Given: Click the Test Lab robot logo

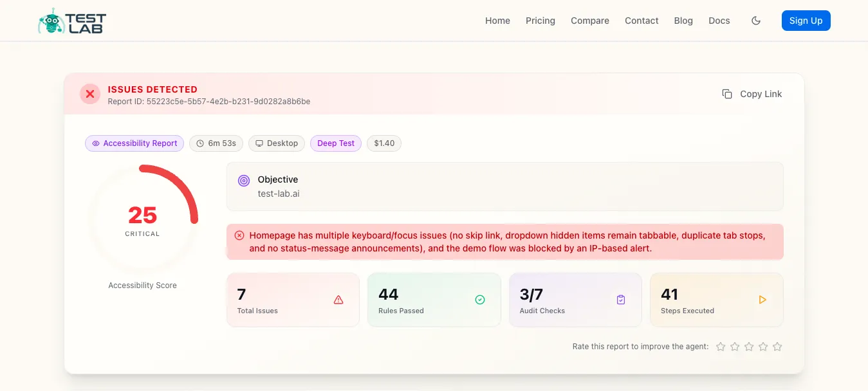Looking at the screenshot, I should pos(72,21).
